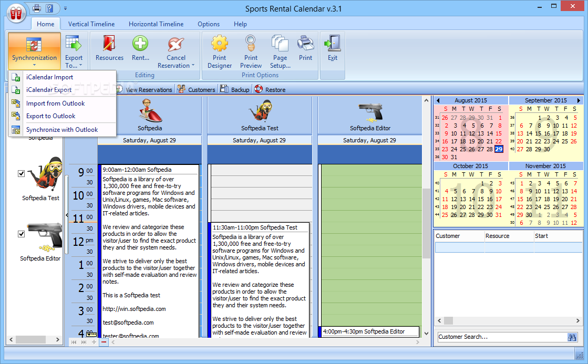The height and width of the screenshot is (364, 588).
Task: Launch Print Designer
Action: pyautogui.click(x=219, y=51)
